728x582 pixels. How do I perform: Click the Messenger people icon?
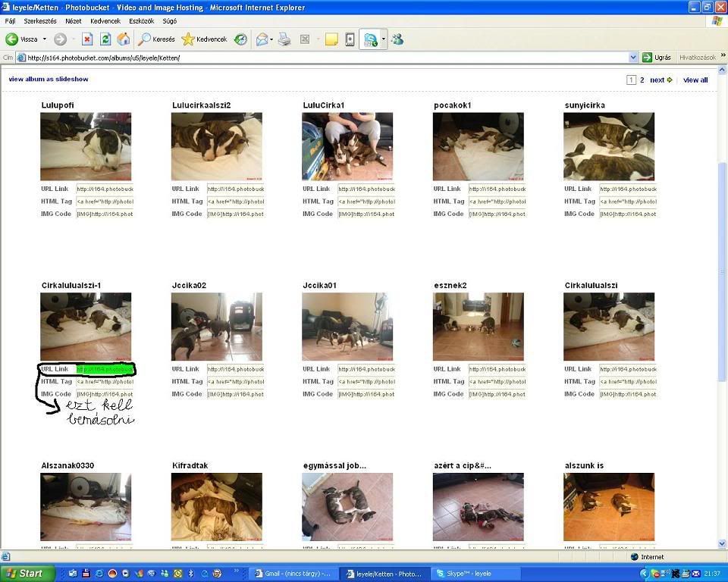(397, 39)
